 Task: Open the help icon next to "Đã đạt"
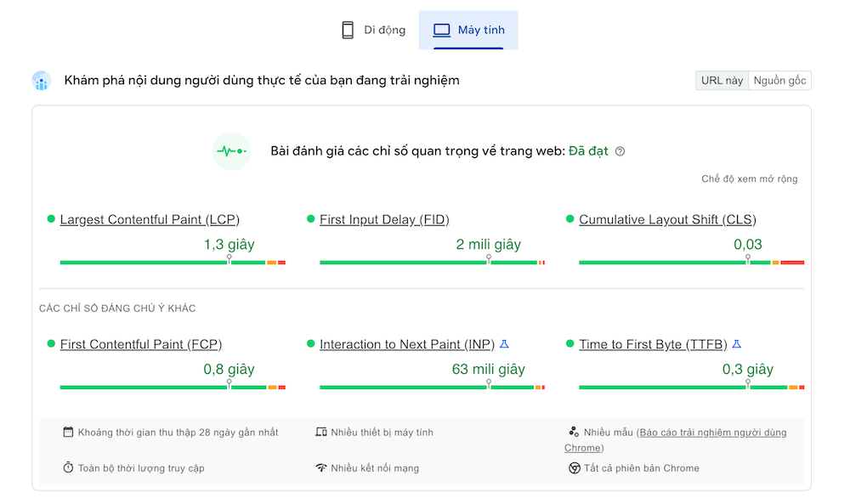[x=620, y=150]
